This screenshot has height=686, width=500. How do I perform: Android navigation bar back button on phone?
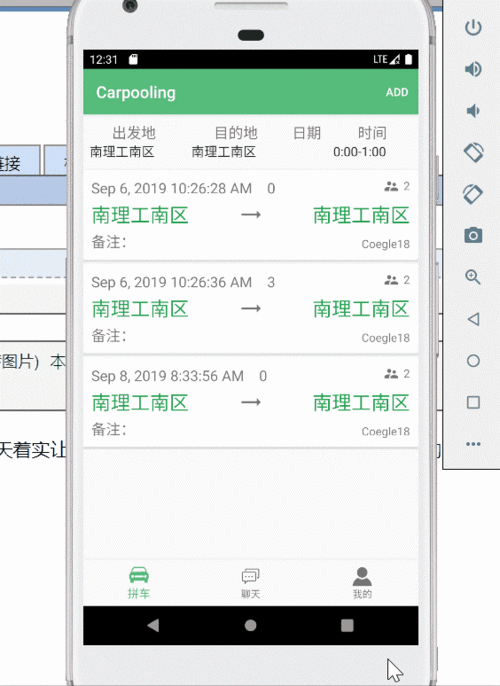(153, 625)
